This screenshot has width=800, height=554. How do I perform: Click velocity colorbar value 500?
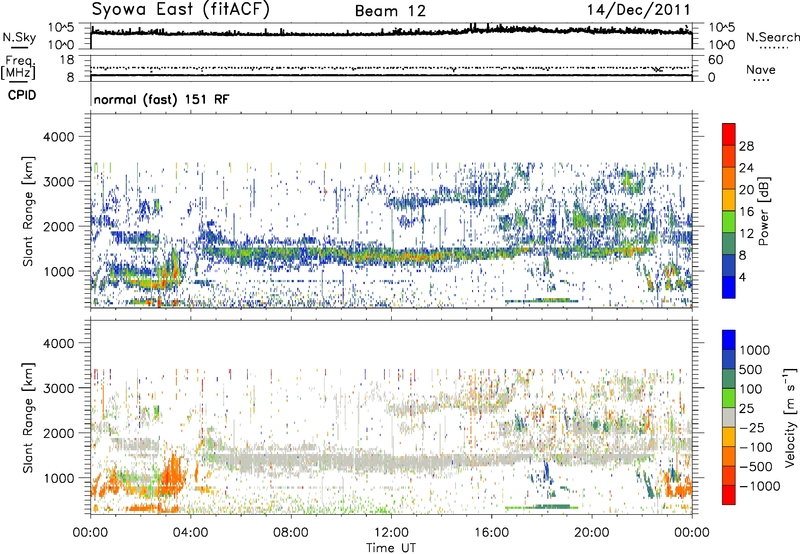[751, 370]
